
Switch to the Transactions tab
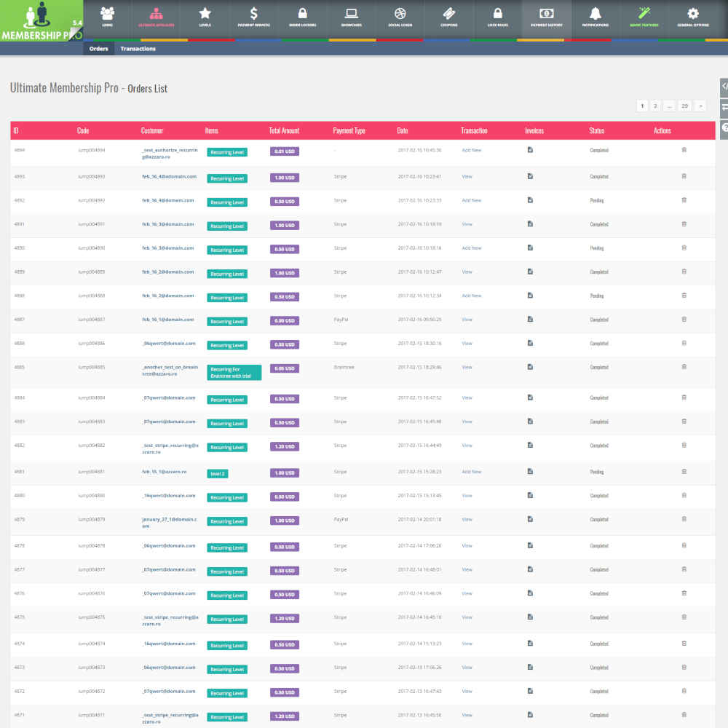138,49
